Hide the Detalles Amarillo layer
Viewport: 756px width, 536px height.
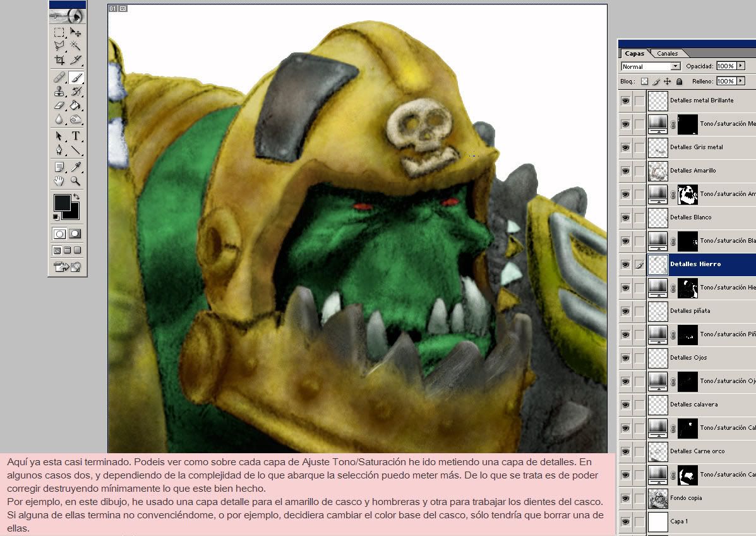coord(625,171)
